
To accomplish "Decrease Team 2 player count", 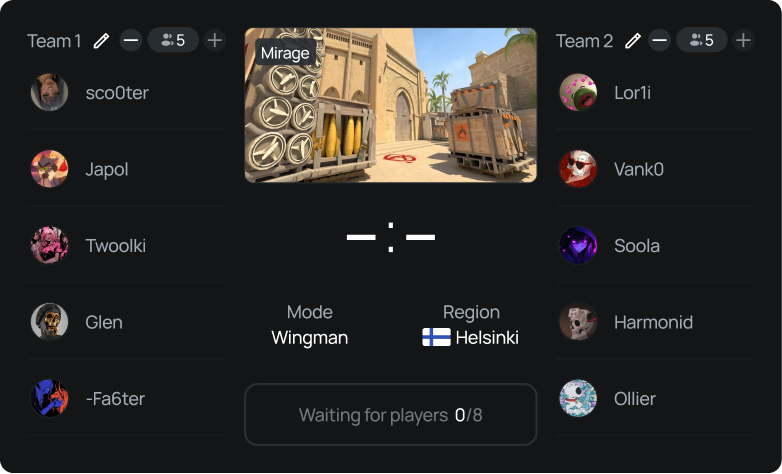I will tap(660, 40).
